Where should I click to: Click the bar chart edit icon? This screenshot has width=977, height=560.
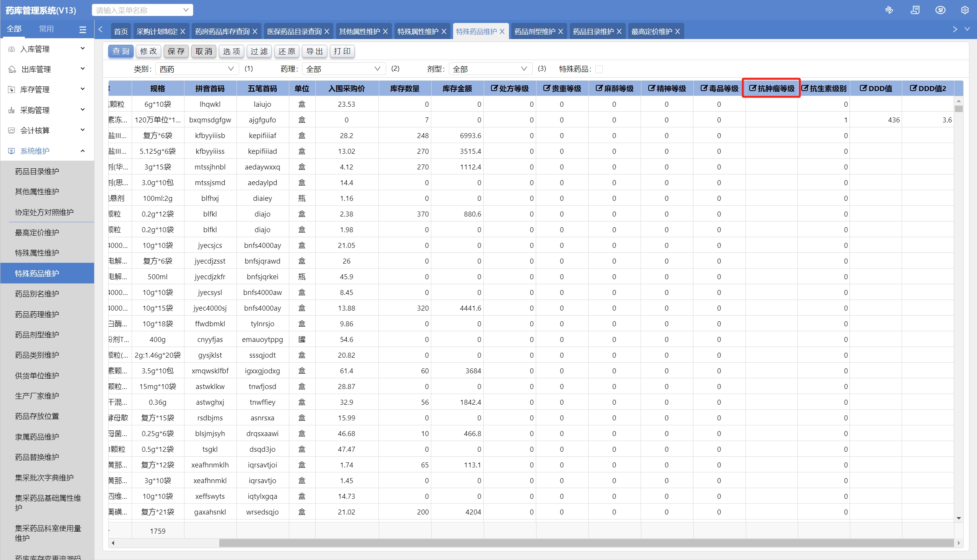(x=889, y=10)
